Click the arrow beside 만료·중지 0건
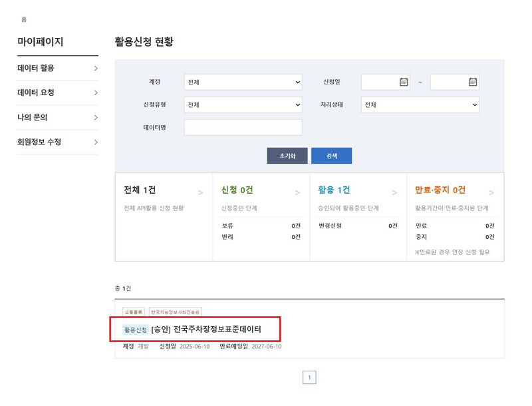 pos(492,193)
